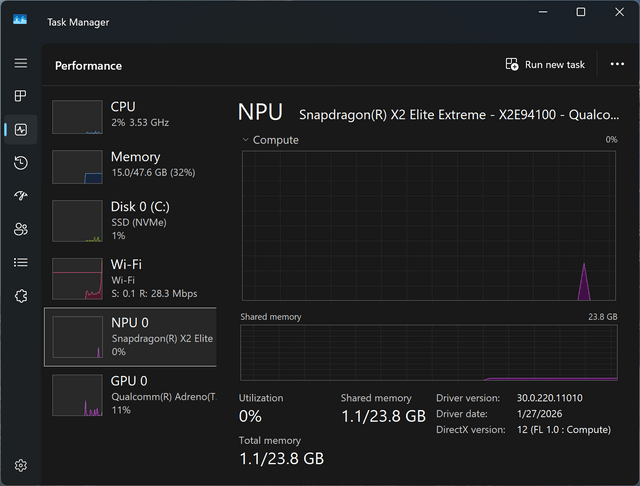Click the Total memory 1.1/23.8 GB value
This screenshot has height=486, width=640.
[x=282, y=459]
